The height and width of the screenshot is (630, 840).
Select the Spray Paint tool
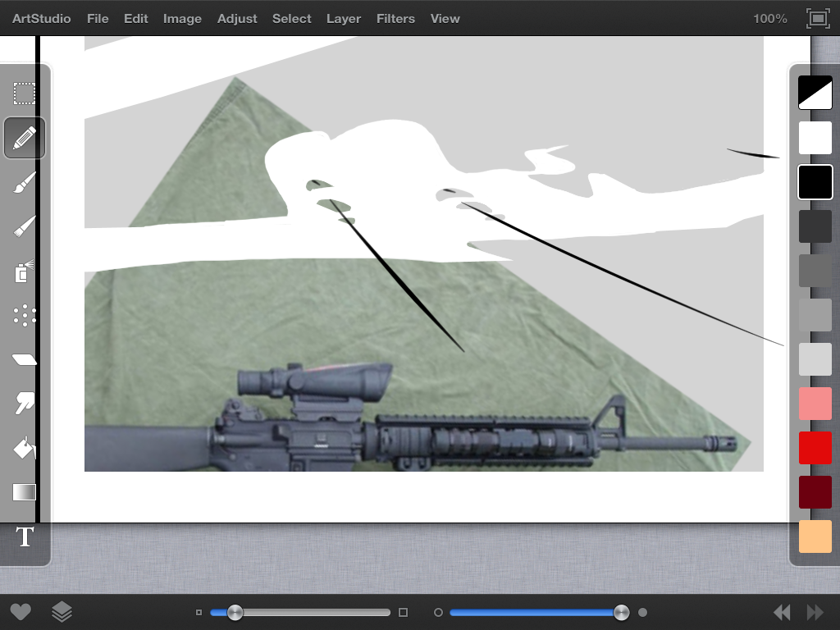tap(24, 272)
